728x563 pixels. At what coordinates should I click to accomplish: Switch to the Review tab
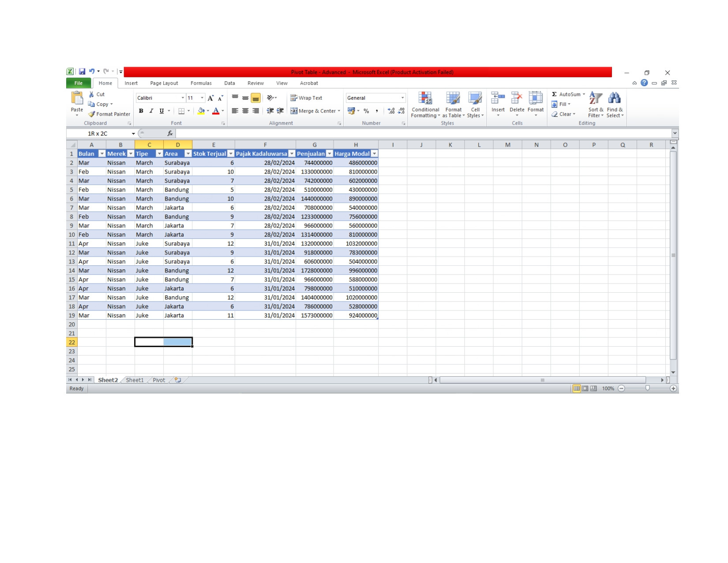(255, 83)
